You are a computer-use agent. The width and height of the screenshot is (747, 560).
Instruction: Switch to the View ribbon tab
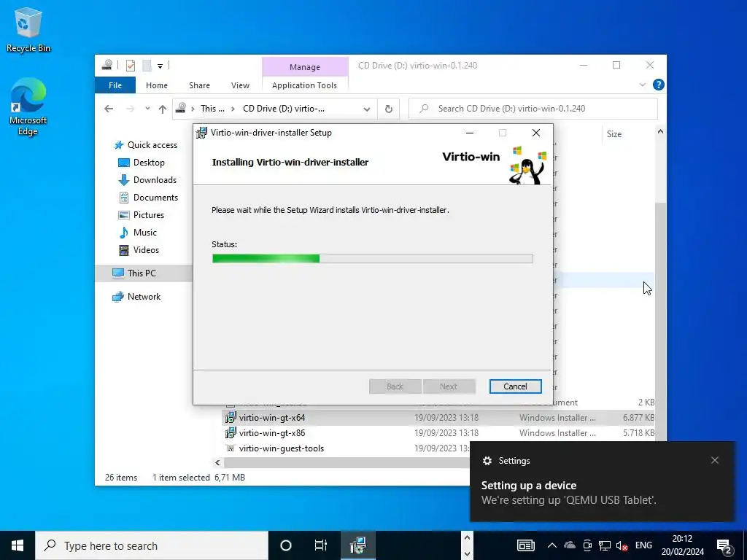pyautogui.click(x=240, y=85)
